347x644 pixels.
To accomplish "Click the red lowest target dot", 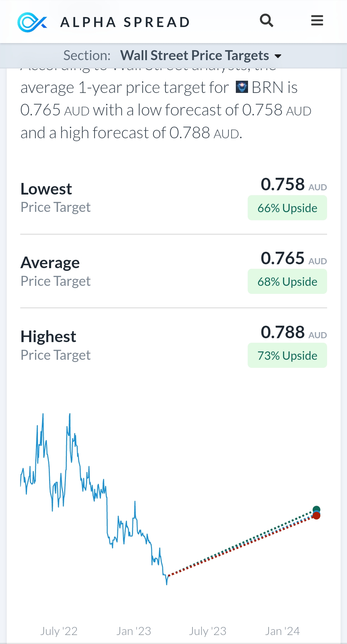I will tap(316, 516).
